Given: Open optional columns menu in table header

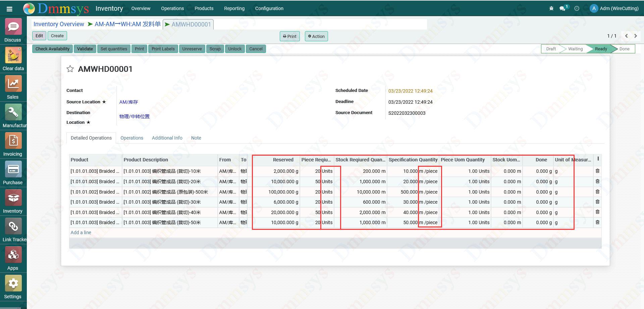Looking at the screenshot, I should point(598,159).
